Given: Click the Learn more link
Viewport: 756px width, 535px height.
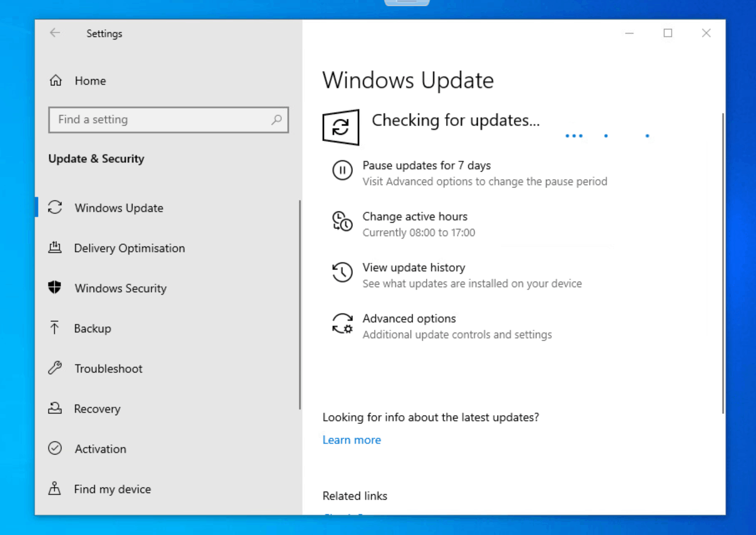Looking at the screenshot, I should point(351,440).
